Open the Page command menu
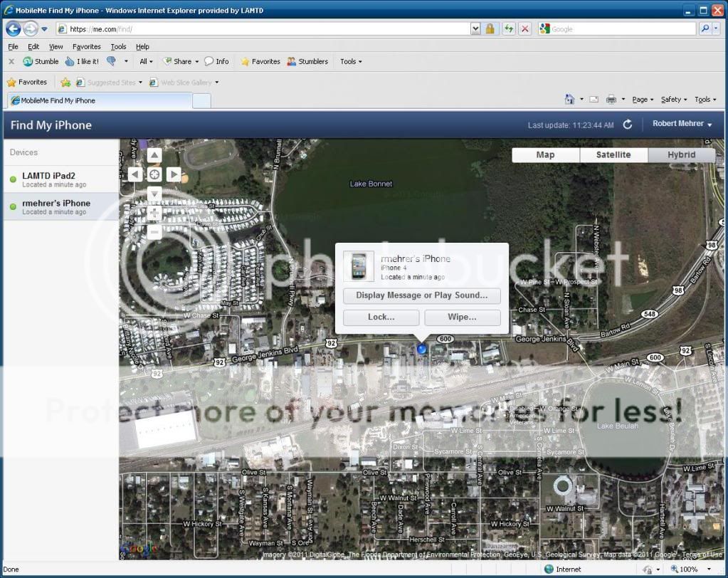 tap(643, 100)
